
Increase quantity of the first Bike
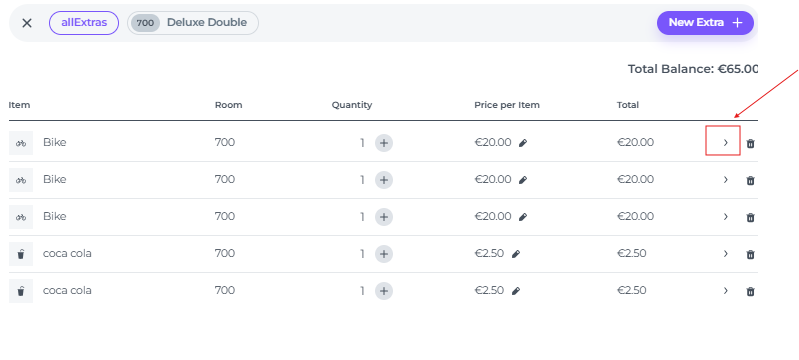click(384, 143)
